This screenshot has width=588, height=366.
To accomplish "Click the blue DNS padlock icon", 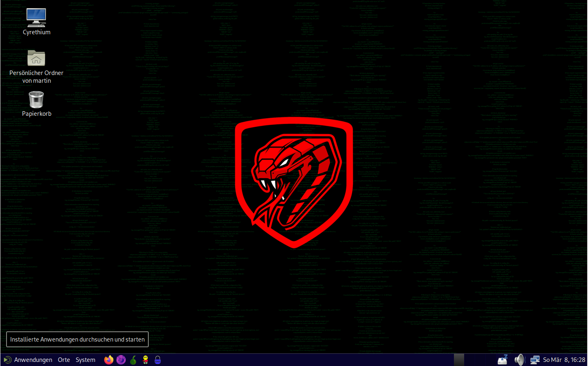I will pos(158,360).
